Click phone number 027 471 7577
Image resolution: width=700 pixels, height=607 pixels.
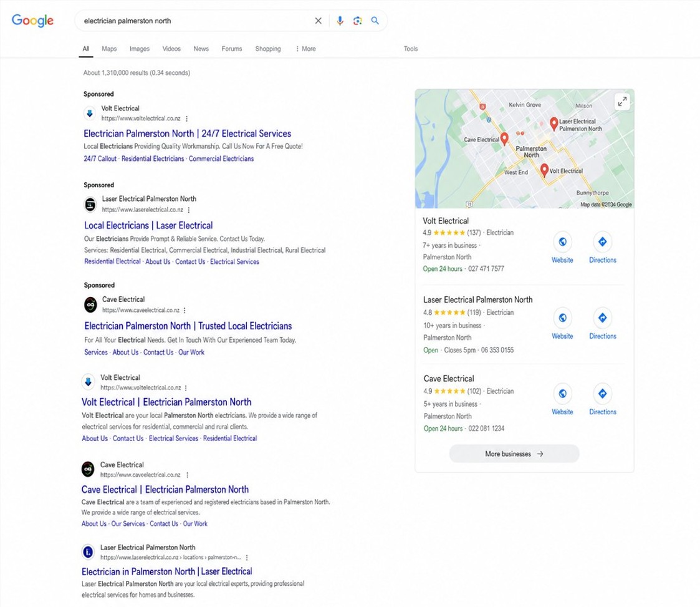[486, 268]
